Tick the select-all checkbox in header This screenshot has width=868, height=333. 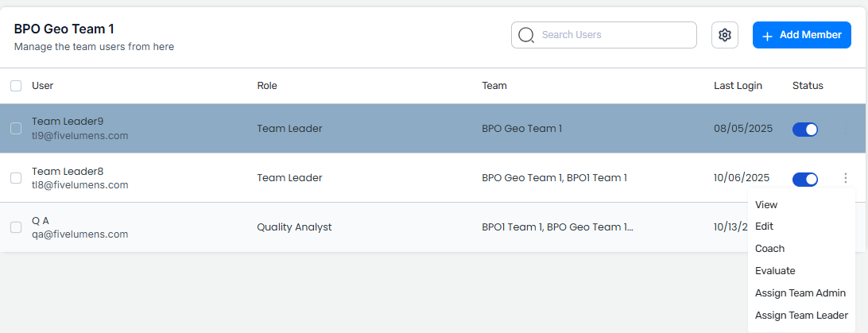pos(16,86)
